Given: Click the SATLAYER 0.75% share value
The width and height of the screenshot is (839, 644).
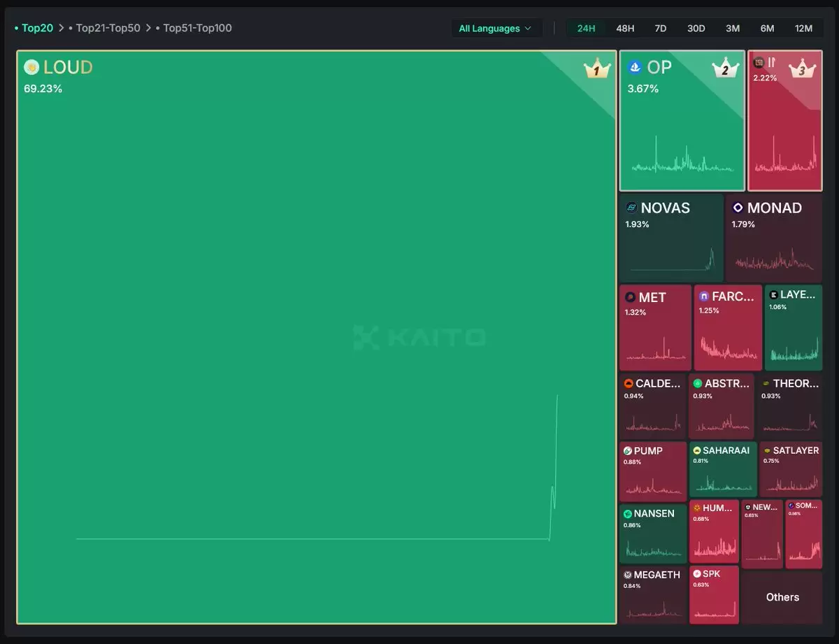Looking at the screenshot, I should point(771,461).
